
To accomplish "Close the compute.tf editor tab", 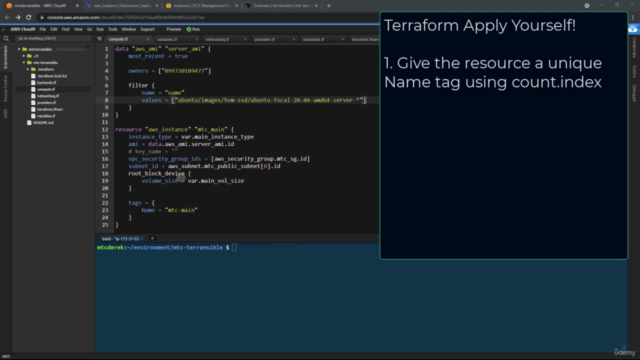I will (x=148, y=40).
